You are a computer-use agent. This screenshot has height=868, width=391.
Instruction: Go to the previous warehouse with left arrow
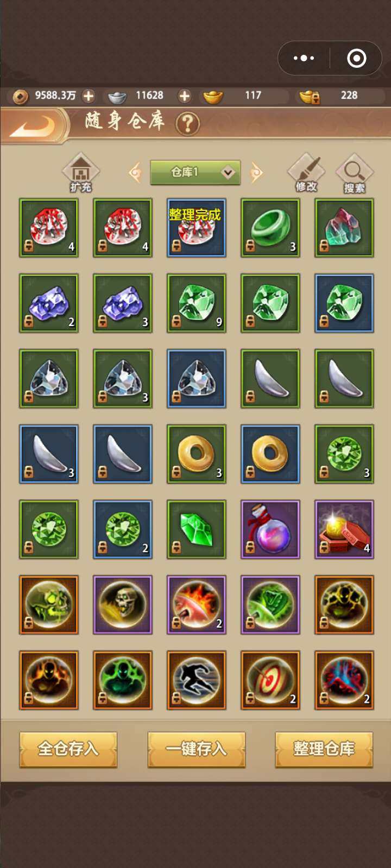[135, 173]
